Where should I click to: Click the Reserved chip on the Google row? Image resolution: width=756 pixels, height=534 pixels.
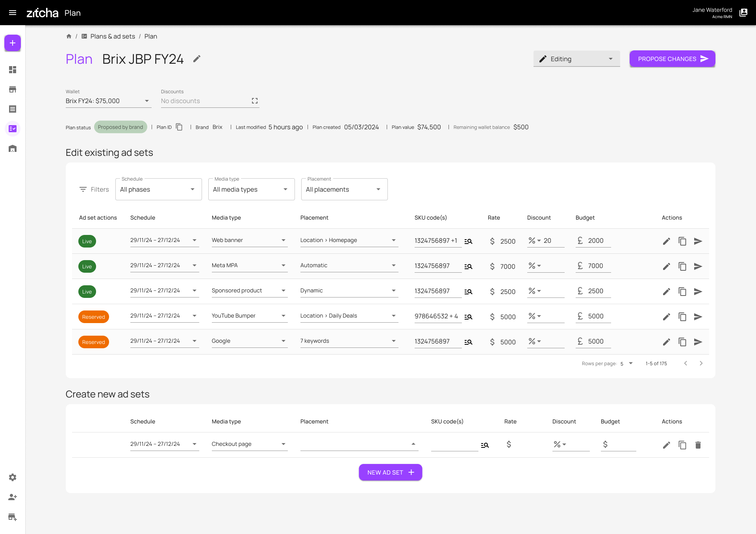coord(94,342)
